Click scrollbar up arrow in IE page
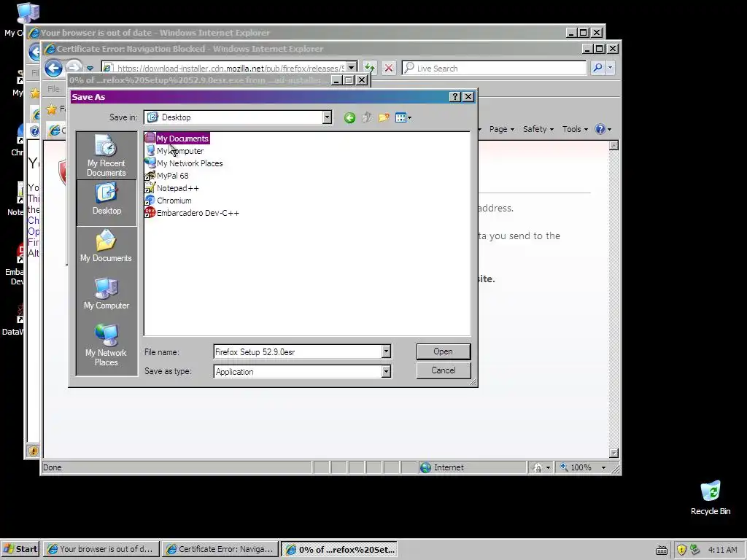The width and height of the screenshot is (747, 560). click(x=614, y=146)
